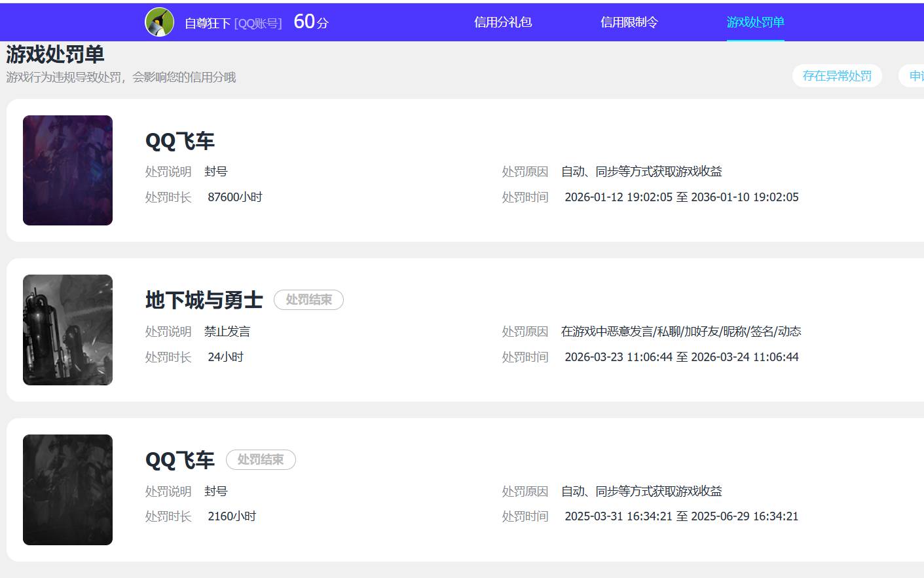Select the penalty period starting 2025-03-31 16:34:21
Viewport: 924px width, 578px height.
point(682,516)
